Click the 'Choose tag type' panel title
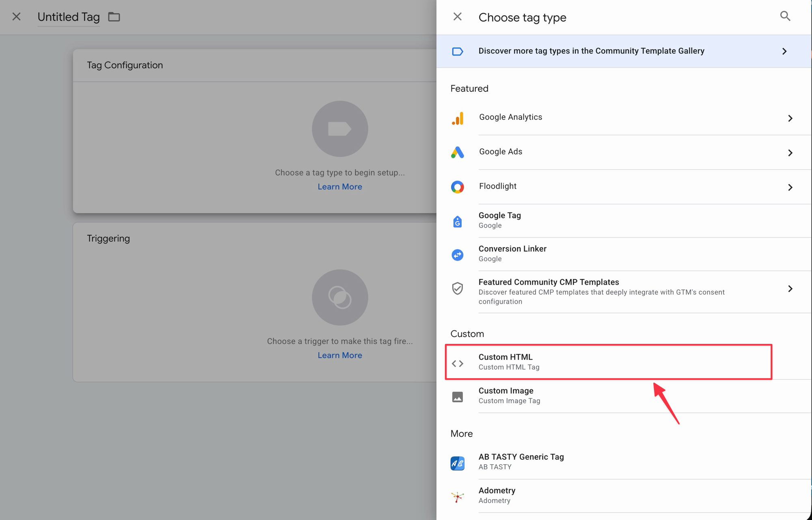 [522, 17]
